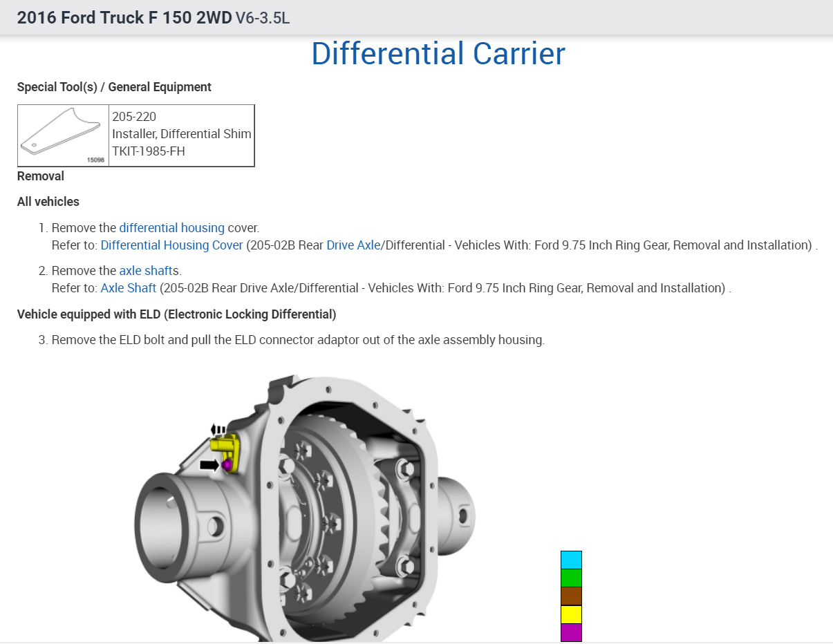Click the 'V6-3.5L' engine label in header
833x644 pixels.
click(263, 18)
